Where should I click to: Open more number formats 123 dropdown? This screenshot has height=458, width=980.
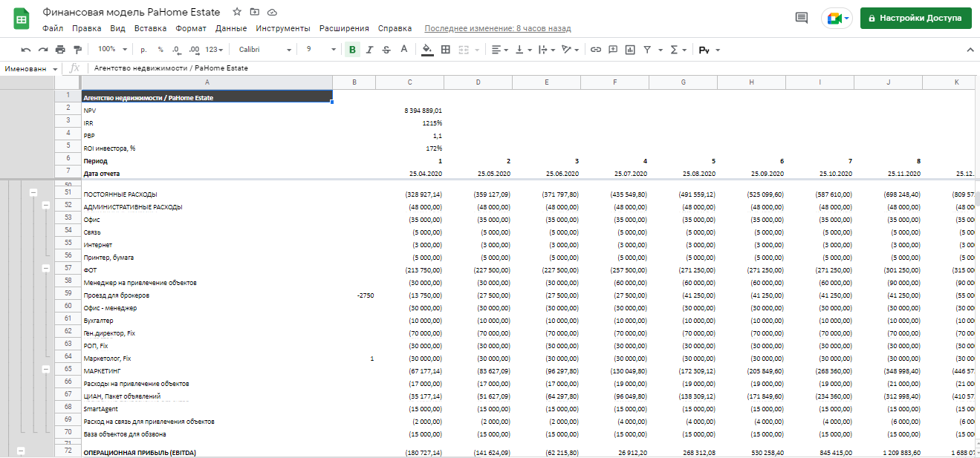point(215,50)
